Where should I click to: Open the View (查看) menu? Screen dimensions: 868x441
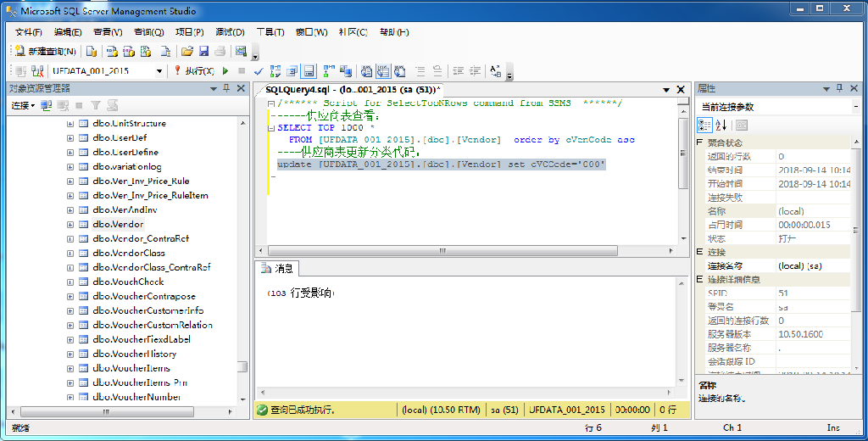click(108, 32)
